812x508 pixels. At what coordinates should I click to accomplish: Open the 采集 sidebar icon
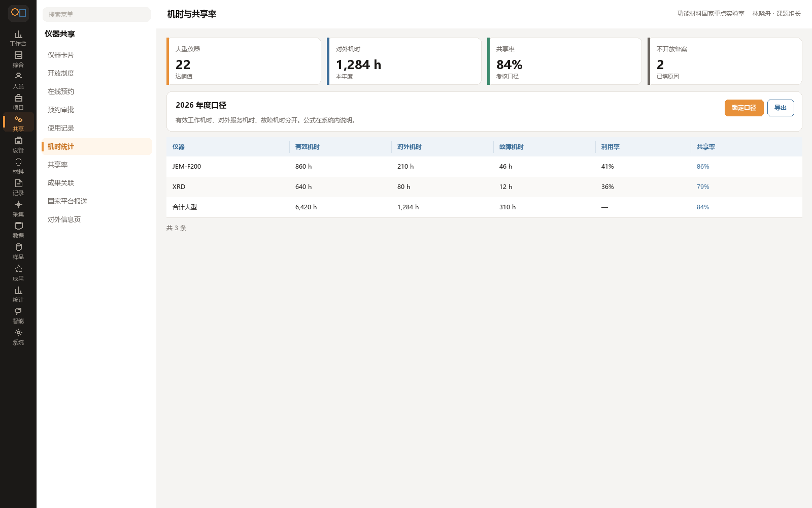pyautogui.click(x=18, y=209)
